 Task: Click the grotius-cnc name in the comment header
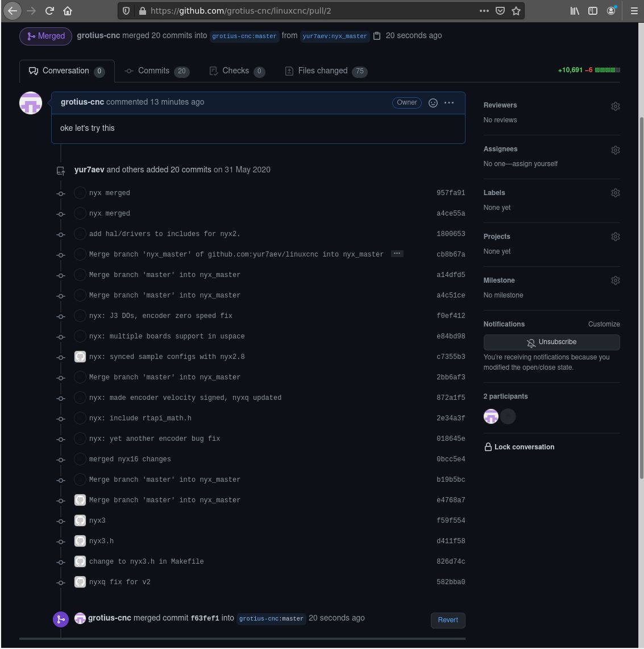(x=82, y=102)
